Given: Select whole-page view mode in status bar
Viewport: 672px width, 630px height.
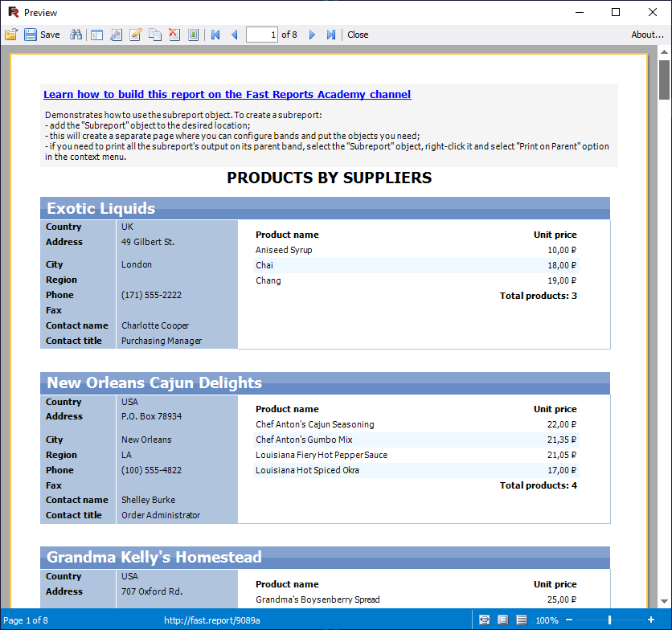Looking at the screenshot, I should tap(502, 620).
